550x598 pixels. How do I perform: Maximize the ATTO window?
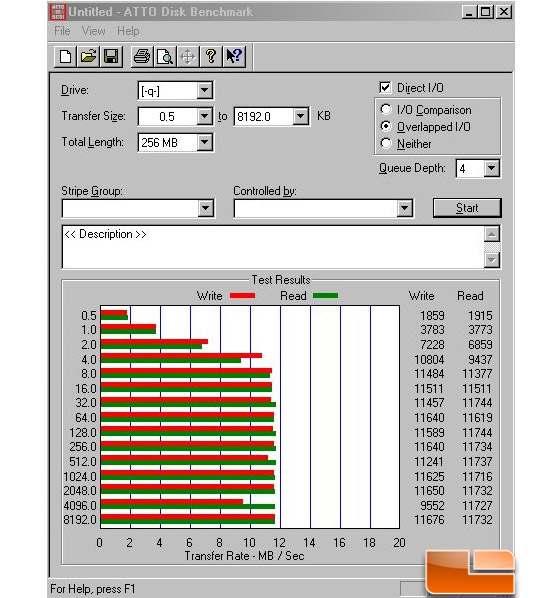[x=486, y=12]
